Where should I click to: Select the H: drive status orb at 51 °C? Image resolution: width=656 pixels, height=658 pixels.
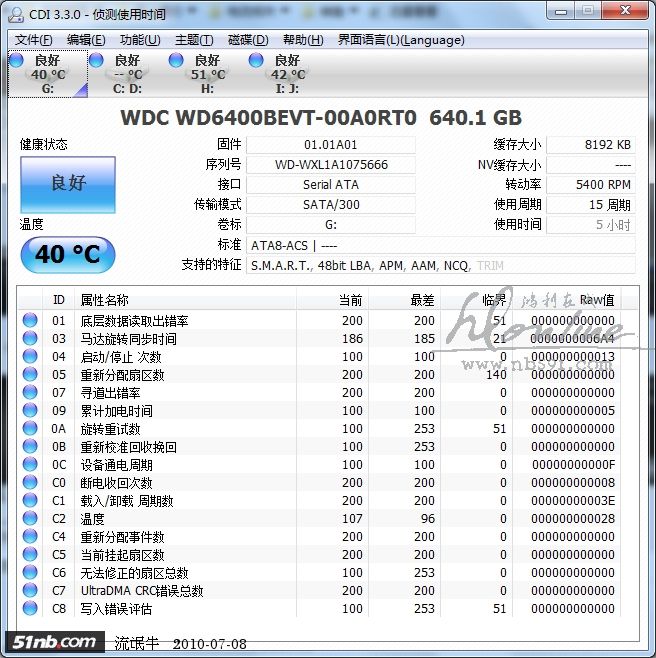(x=176, y=61)
